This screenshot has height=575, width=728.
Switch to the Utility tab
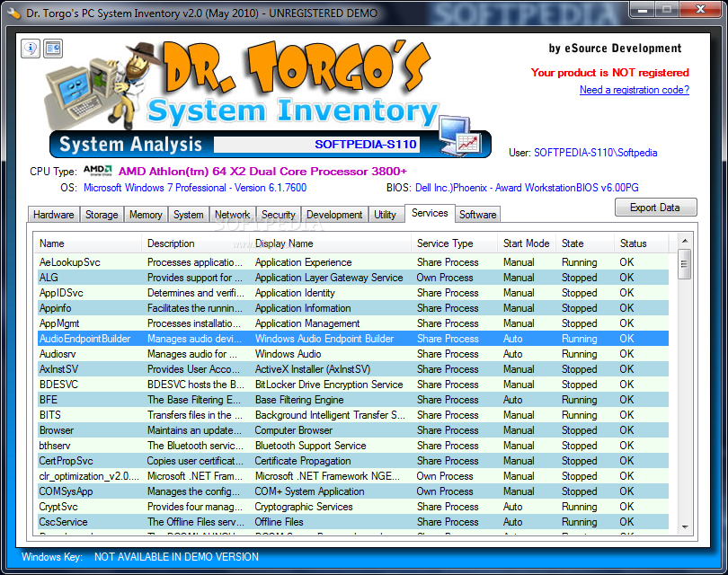pyautogui.click(x=385, y=215)
